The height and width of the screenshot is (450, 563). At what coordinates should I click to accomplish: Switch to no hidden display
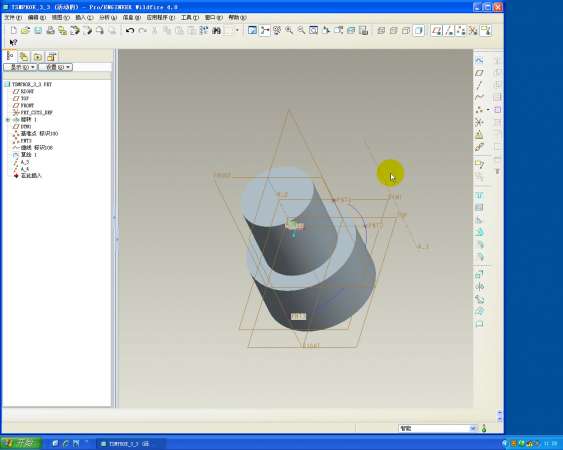[x=406, y=31]
